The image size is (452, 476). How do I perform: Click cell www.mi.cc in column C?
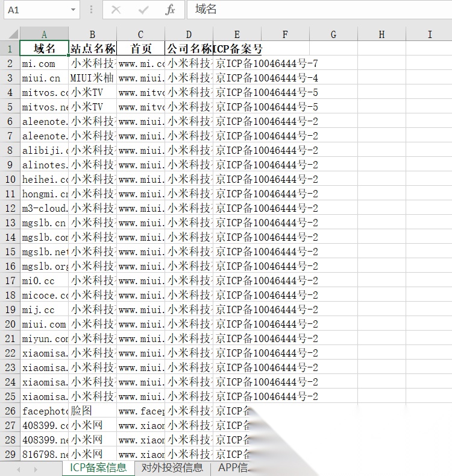[140, 63]
